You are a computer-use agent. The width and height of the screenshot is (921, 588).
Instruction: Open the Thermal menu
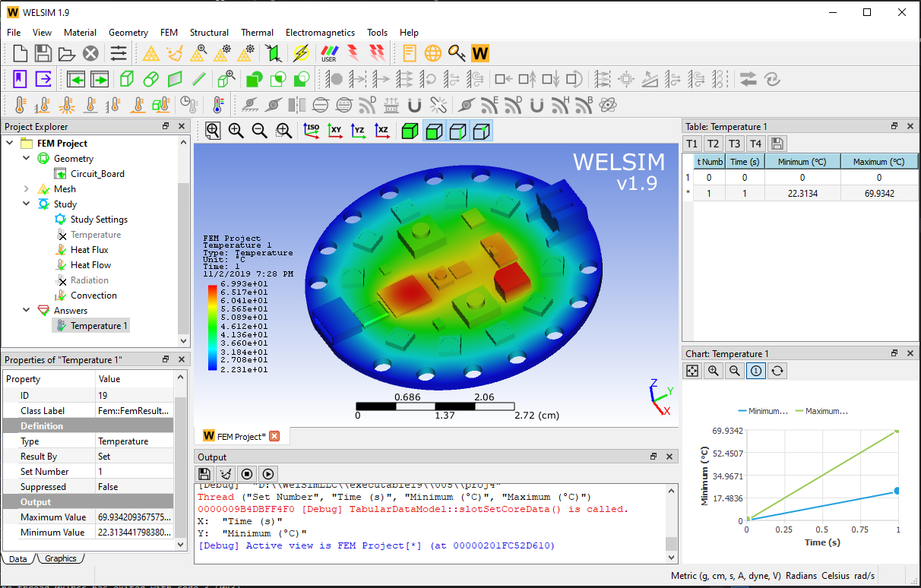coord(257,33)
